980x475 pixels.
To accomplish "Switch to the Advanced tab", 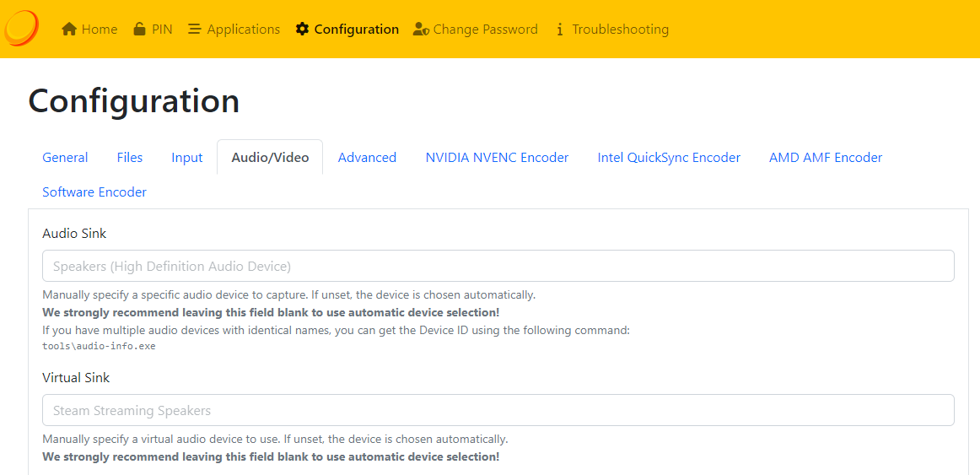I will tap(367, 158).
